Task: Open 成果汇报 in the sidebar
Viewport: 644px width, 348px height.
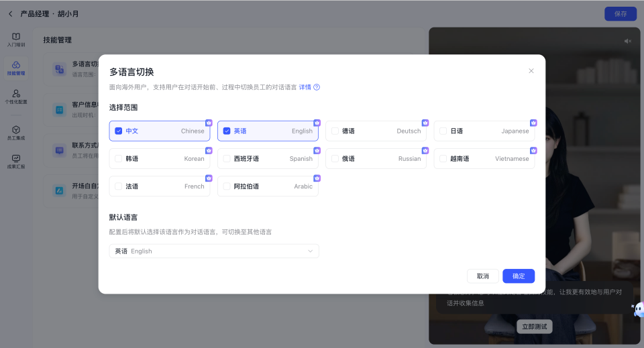Action: 16,161
